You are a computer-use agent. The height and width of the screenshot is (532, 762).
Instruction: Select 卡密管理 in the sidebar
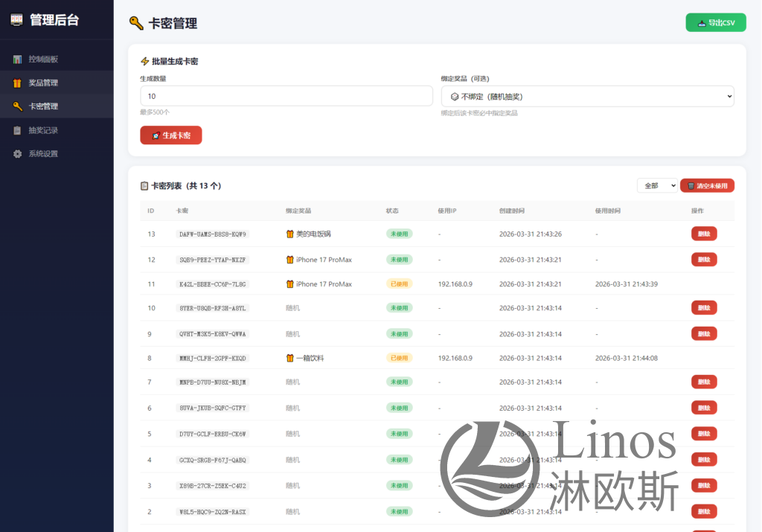pyautogui.click(x=57, y=106)
